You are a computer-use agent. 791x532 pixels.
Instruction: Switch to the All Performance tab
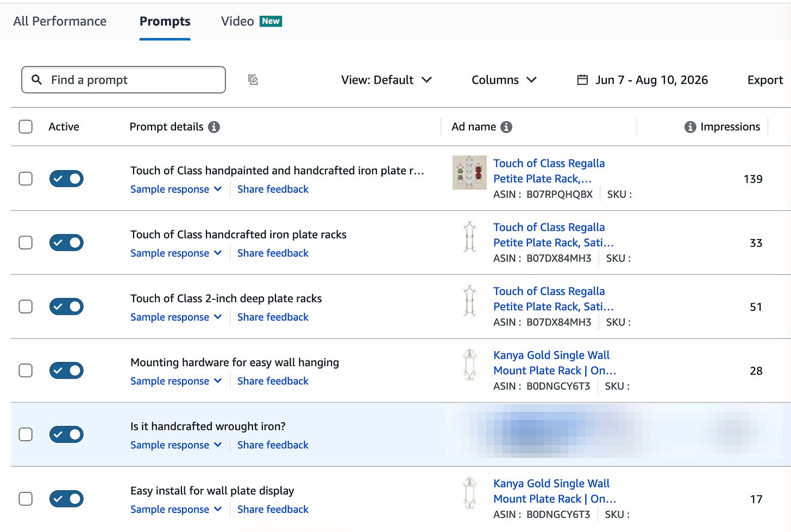[x=60, y=21]
